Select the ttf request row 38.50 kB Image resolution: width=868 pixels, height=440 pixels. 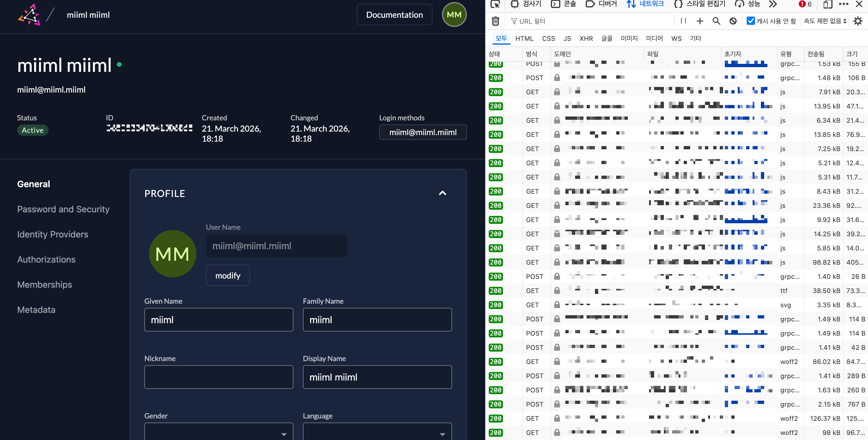coord(677,290)
